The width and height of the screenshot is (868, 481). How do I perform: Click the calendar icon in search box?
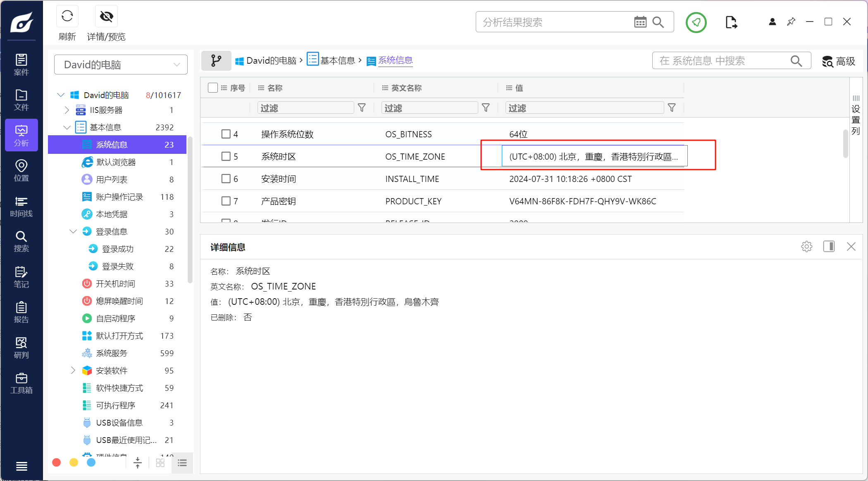tap(640, 22)
